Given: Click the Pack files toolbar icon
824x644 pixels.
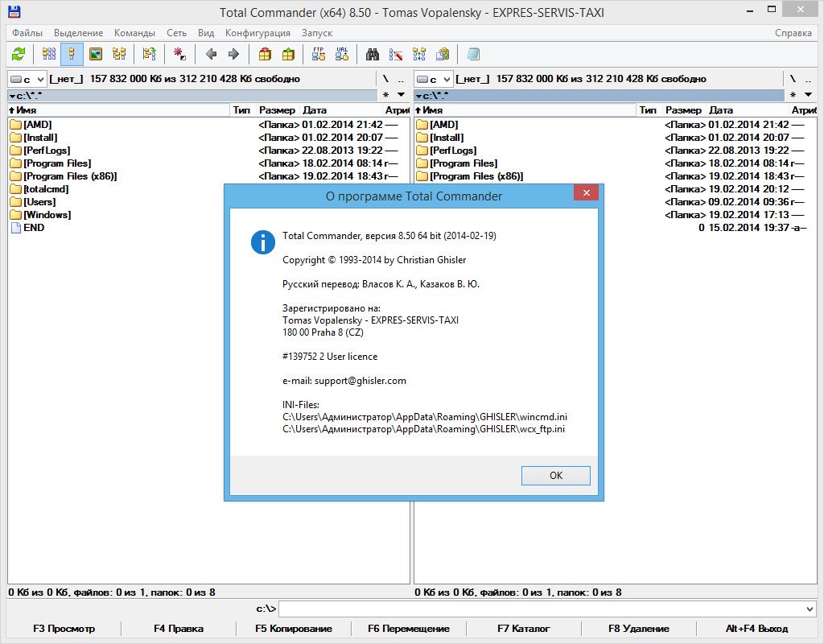Looking at the screenshot, I should click(265, 54).
